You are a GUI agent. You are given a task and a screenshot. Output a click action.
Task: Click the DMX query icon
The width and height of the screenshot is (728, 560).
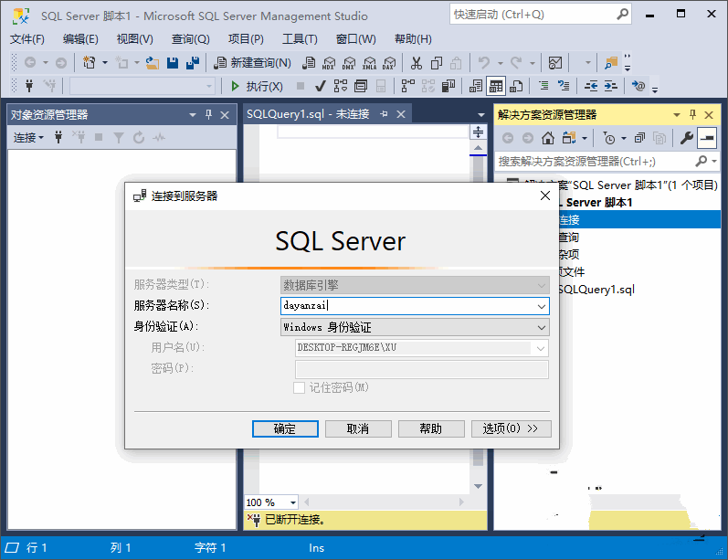[349, 63]
